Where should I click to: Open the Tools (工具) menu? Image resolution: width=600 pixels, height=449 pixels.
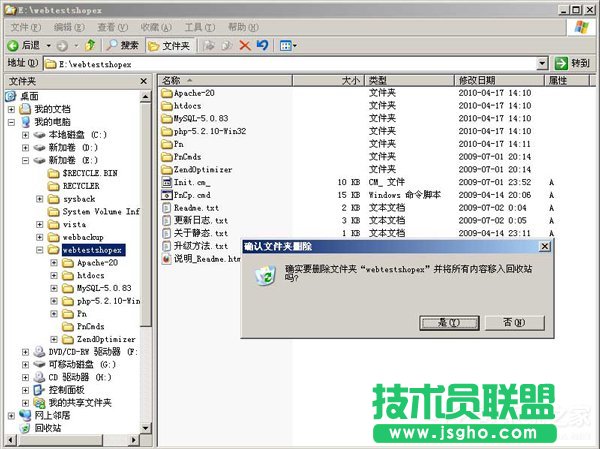[200, 27]
